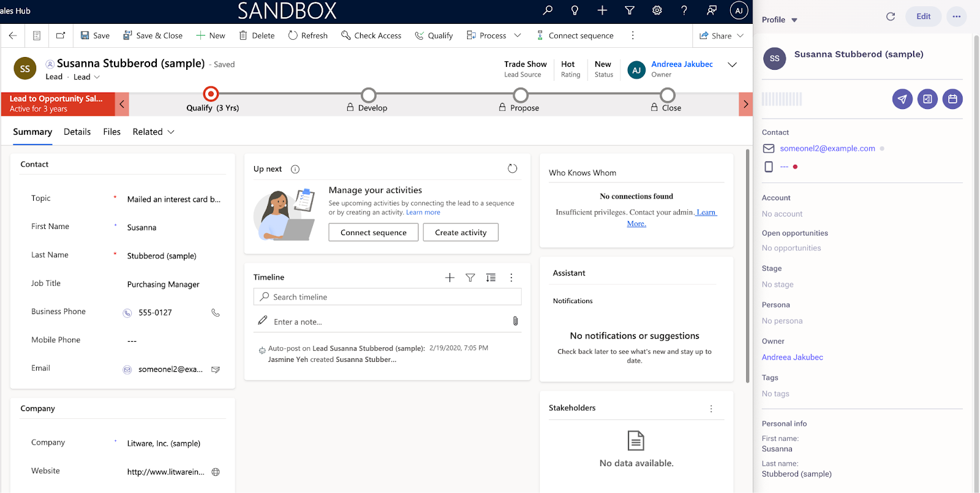
Task: Open the command bar overflow menu
Action: pyautogui.click(x=633, y=36)
